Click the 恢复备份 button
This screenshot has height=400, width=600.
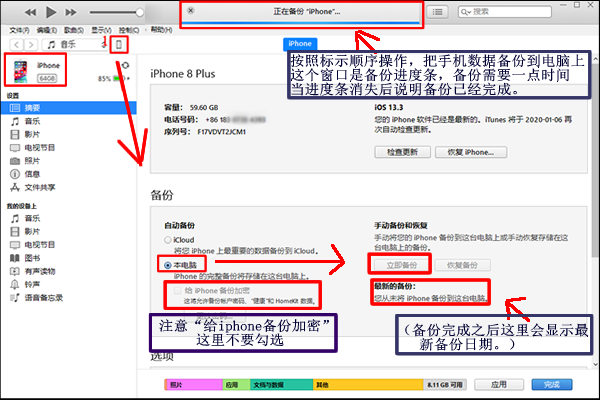pos(462,265)
